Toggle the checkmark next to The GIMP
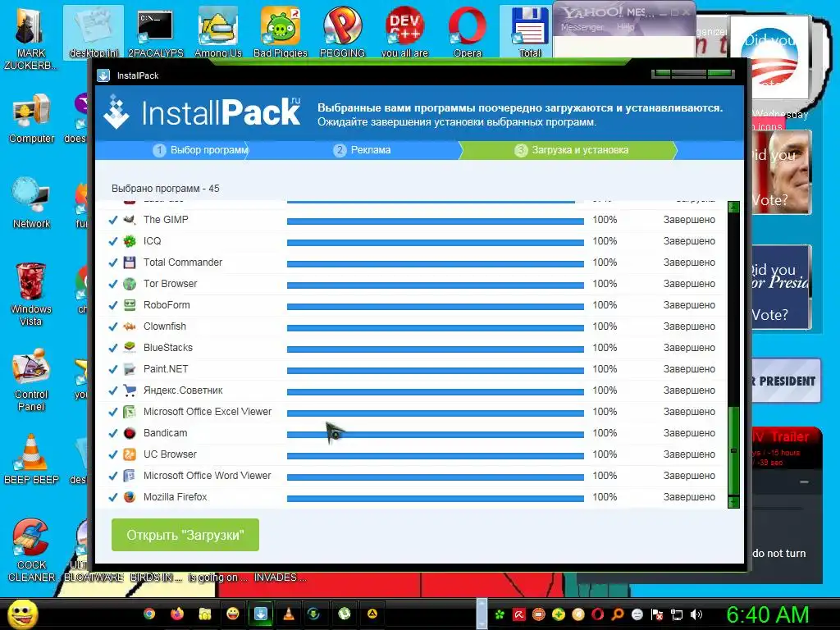 113,220
